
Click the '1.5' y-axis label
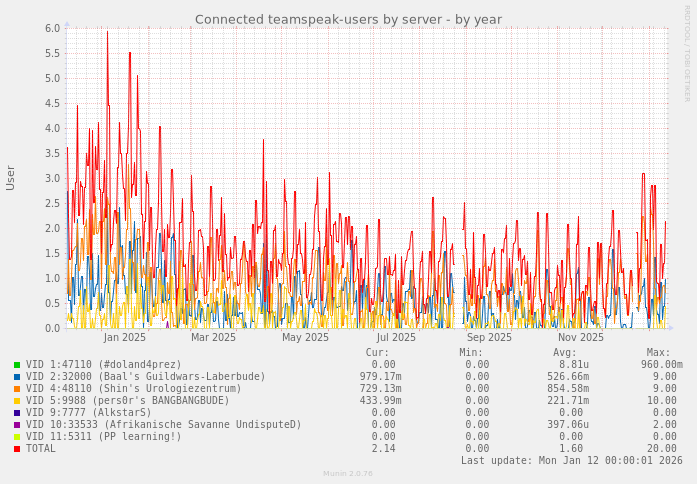pos(52,254)
